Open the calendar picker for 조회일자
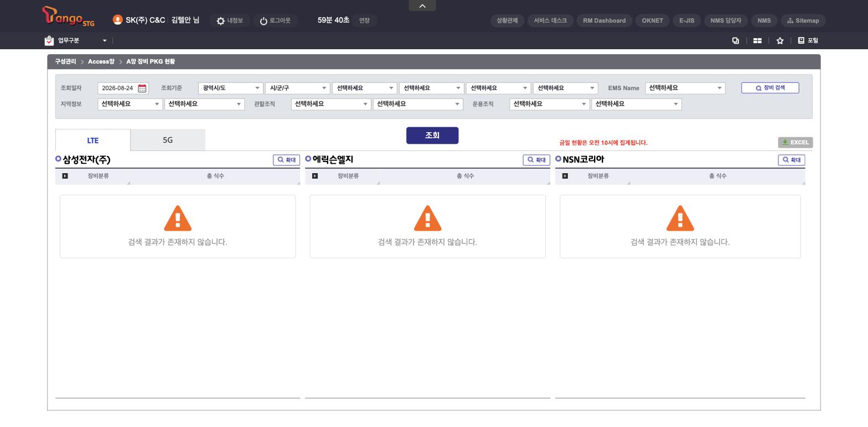The image size is (868, 427). click(142, 88)
